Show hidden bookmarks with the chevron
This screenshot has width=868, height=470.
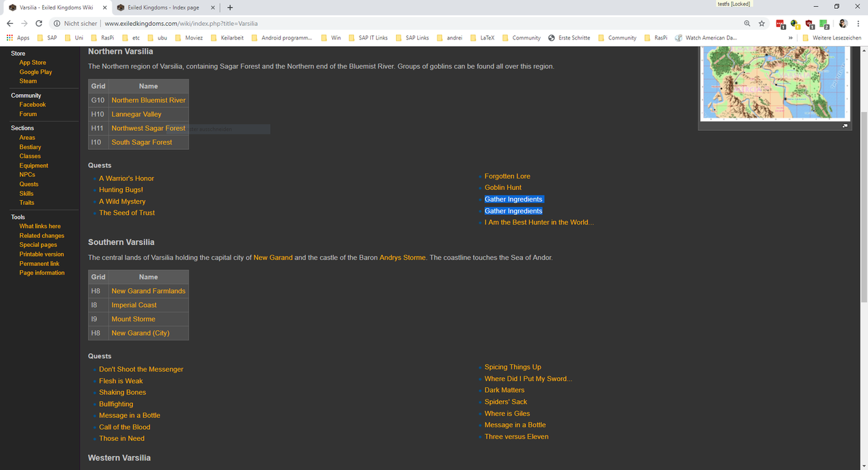tap(790, 38)
